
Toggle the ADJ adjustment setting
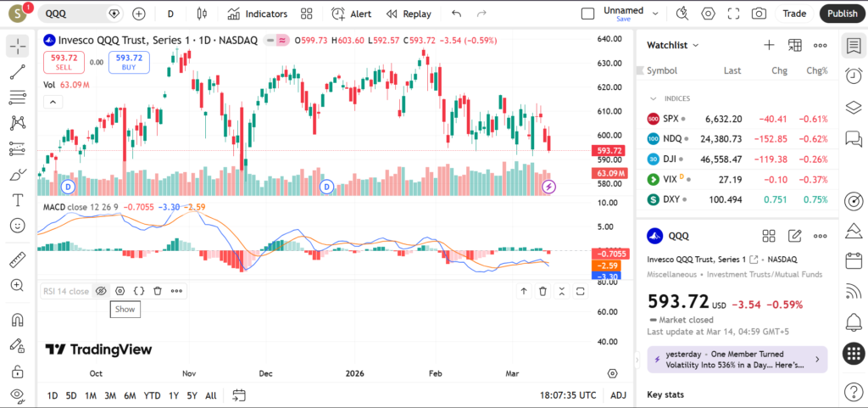[x=619, y=395]
